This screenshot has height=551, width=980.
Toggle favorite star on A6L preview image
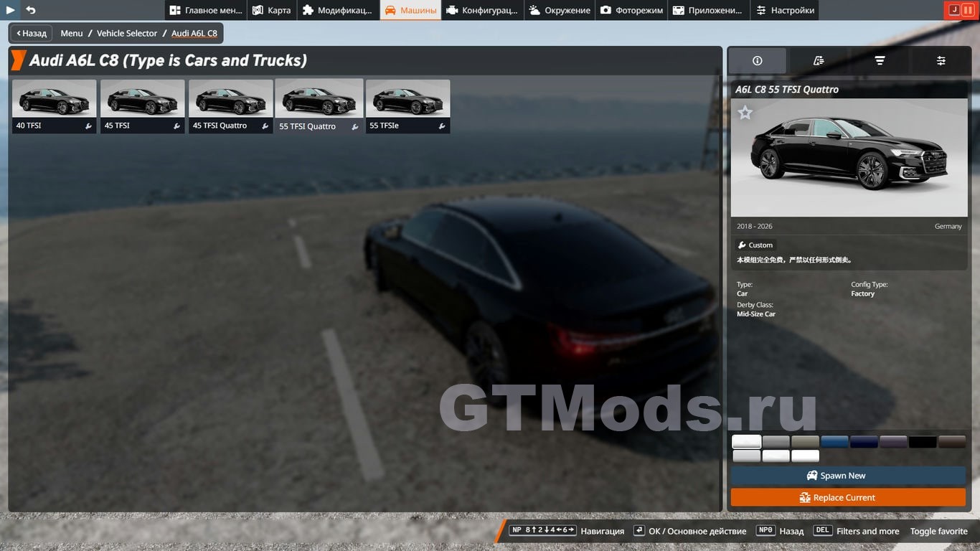[x=745, y=113]
